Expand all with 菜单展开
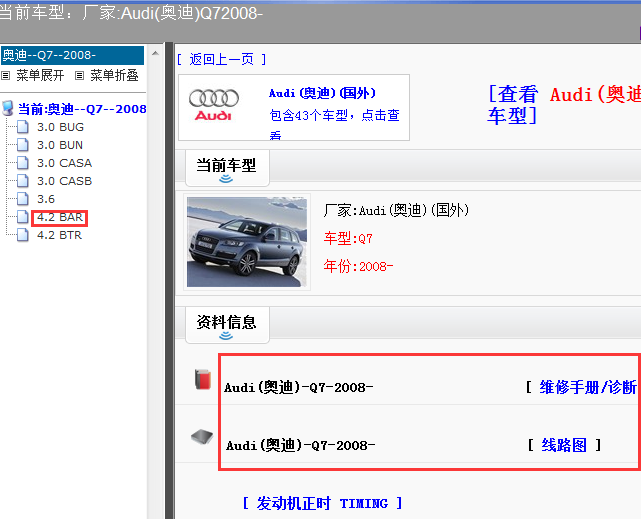 40,76
